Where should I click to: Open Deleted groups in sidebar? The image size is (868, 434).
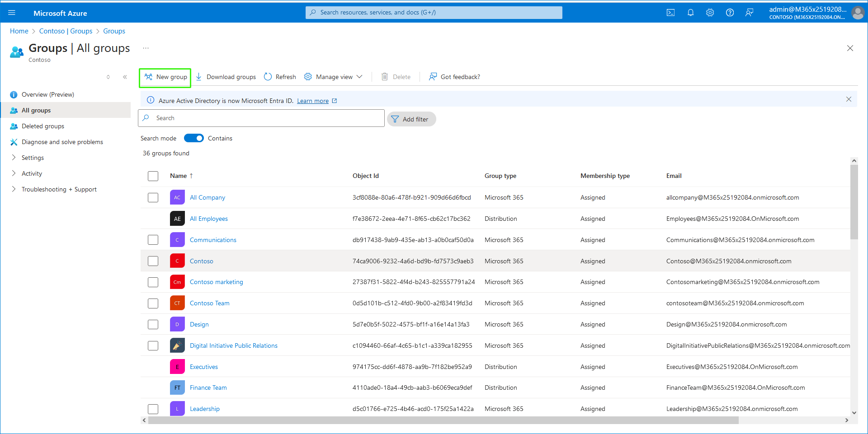coord(43,126)
